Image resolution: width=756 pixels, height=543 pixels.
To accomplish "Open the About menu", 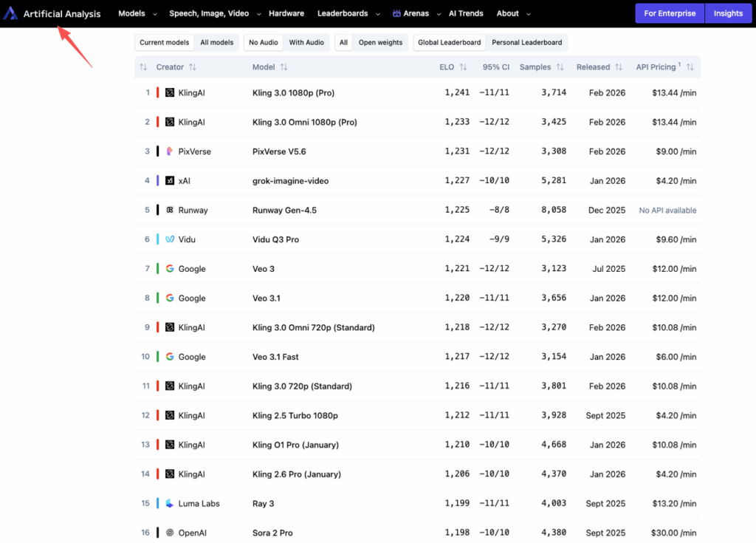I will pyautogui.click(x=508, y=13).
